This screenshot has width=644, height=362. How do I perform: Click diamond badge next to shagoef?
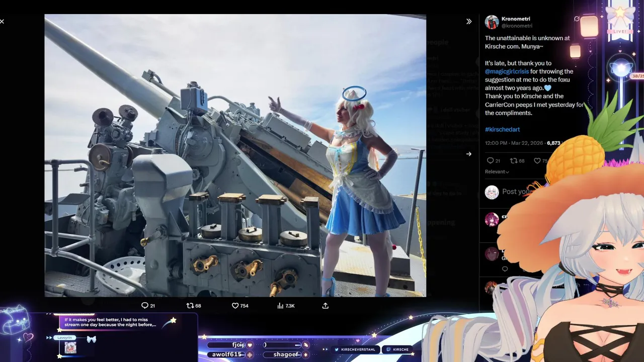click(305, 354)
